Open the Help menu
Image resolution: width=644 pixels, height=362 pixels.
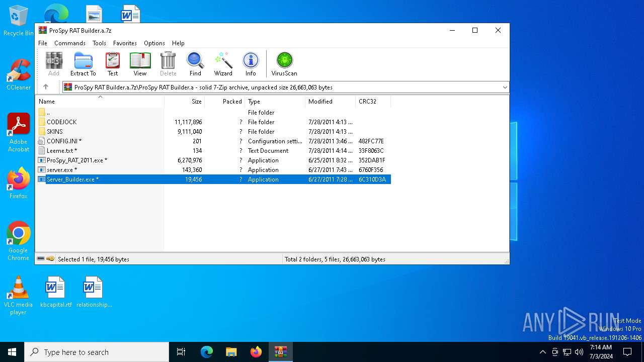coord(178,43)
